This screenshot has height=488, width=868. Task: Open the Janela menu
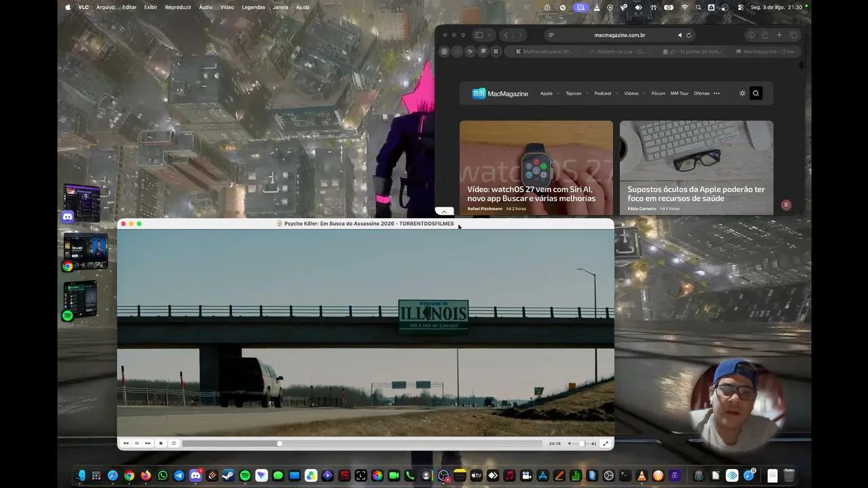[280, 7]
